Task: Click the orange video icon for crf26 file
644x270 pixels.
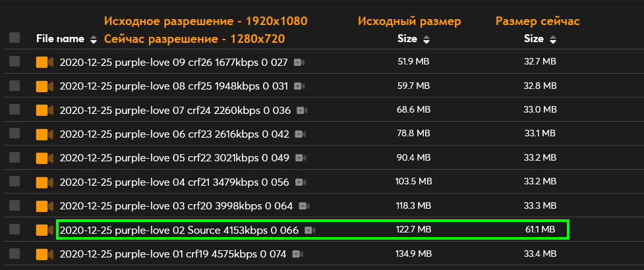Action: (44, 63)
